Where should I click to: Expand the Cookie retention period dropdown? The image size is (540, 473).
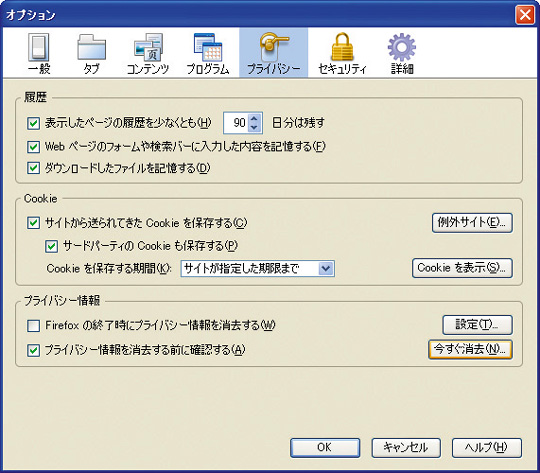pos(326,268)
